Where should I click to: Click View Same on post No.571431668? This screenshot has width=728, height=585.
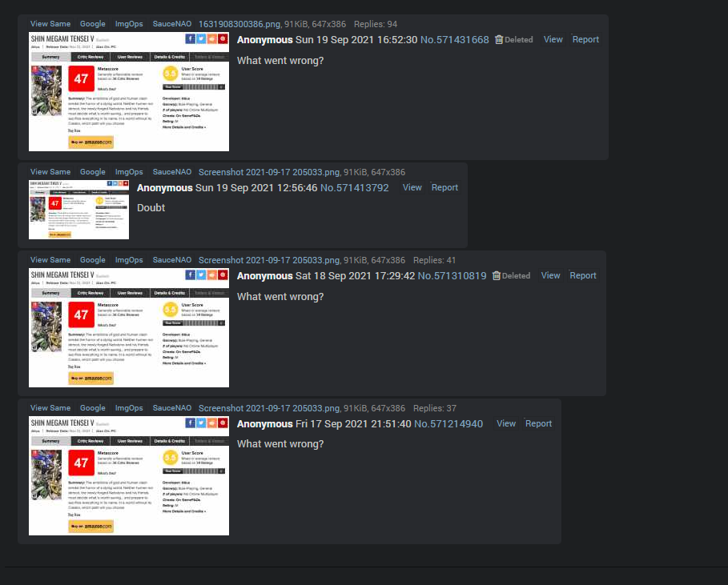[50, 24]
